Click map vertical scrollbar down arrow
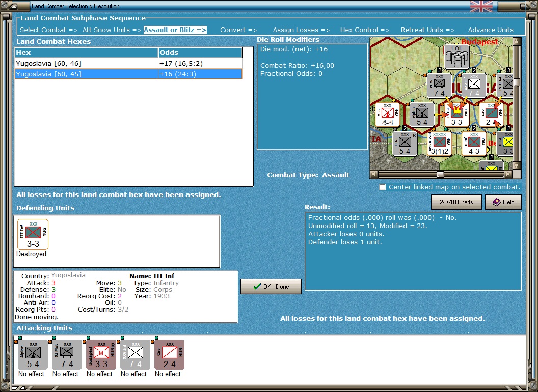Image resolution: width=538 pixels, height=392 pixels. point(517,166)
